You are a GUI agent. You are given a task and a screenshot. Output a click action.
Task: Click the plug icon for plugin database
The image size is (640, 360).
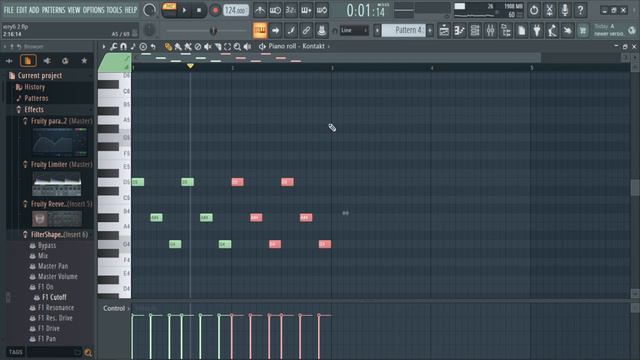click(537, 30)
